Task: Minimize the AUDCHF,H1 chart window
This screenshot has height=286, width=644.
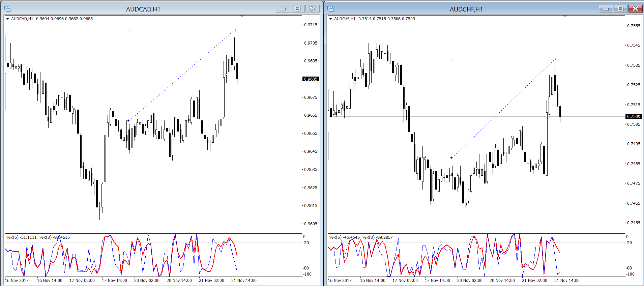Action: pos(606,9)
